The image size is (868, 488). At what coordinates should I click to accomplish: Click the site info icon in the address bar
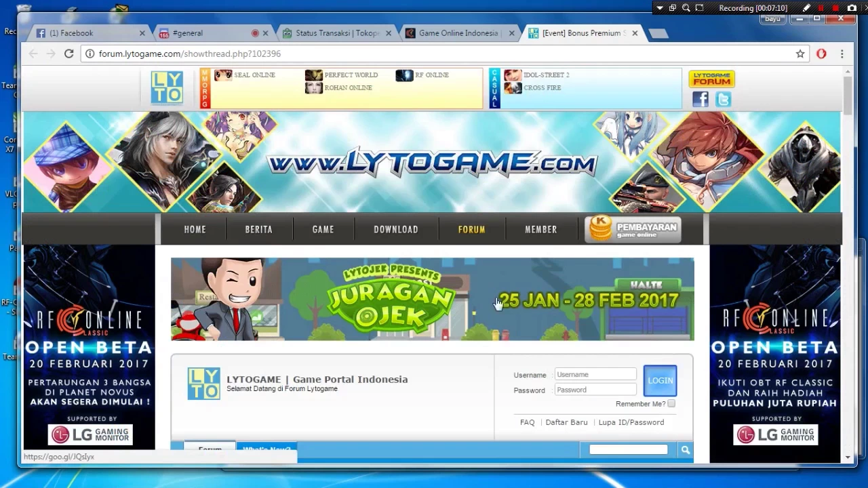90,54
